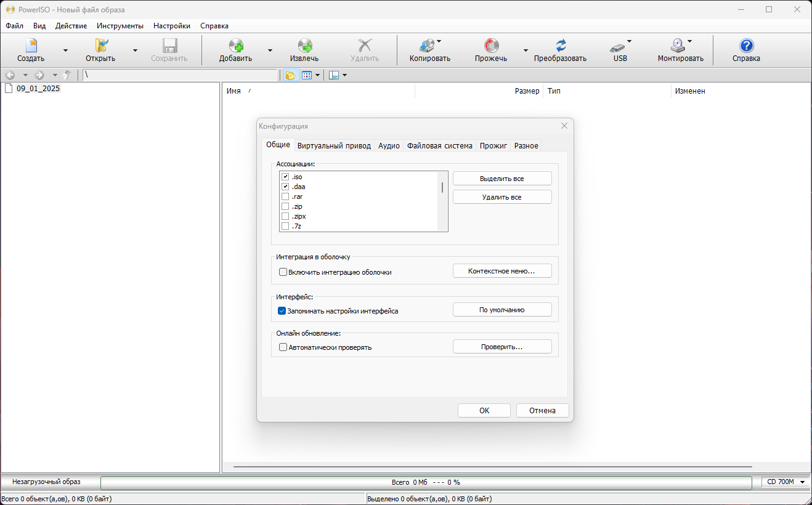Open the Файл menu
Viewport: 812px width, 505px height.
coord(14,26)
